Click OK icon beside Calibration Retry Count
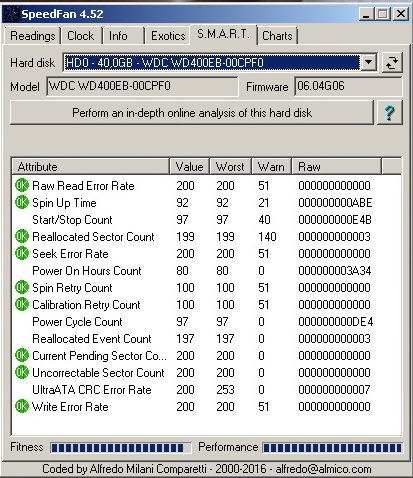The image size is (413, 478). [22, 304]
